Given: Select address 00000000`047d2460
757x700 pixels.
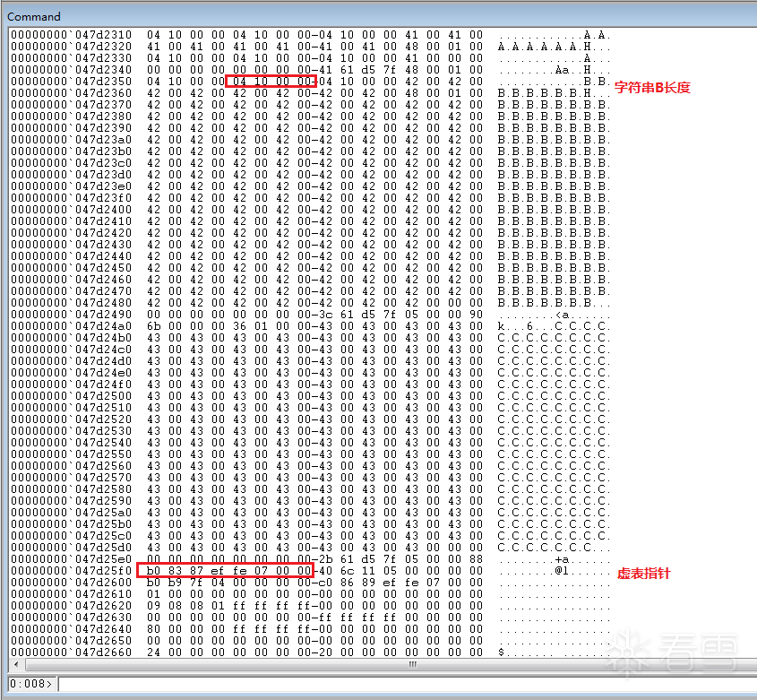Looking at the screenshot, I should click(71, 280).
